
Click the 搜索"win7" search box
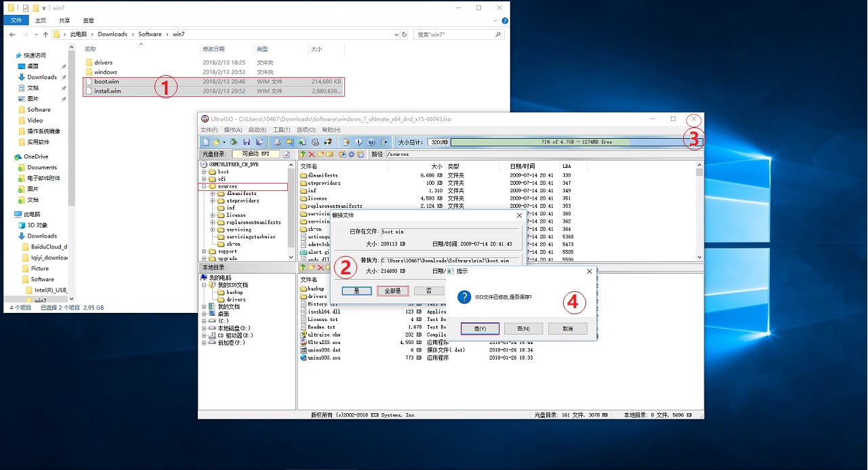[x=454, y=34]
